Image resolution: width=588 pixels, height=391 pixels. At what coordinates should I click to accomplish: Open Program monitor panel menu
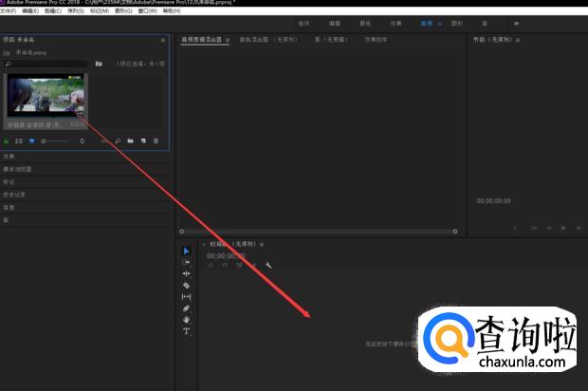pyautogui.click(x=518, y=40)
